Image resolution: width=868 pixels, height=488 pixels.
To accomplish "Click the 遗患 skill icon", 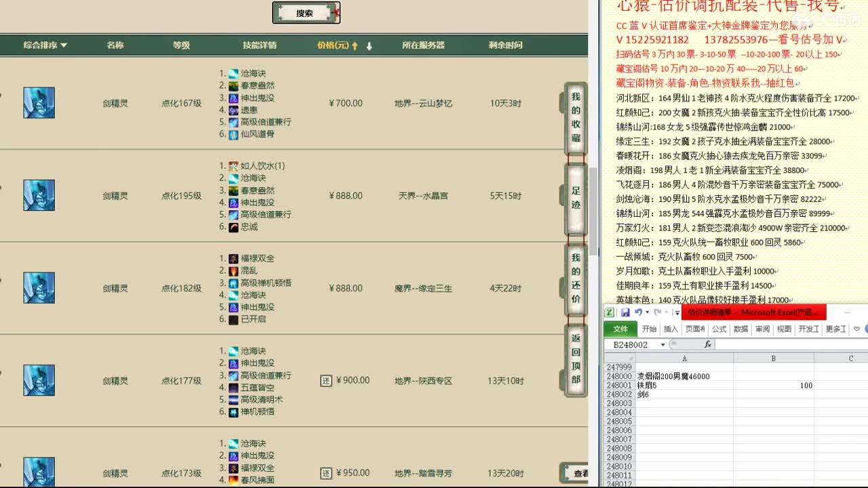I will click(233, 110).
